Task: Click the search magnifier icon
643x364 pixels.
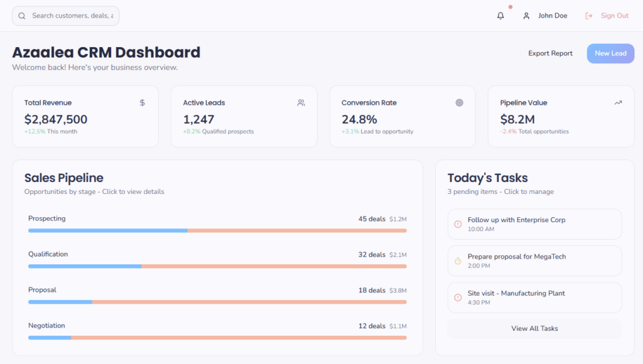Action: (x=22, y=16)
